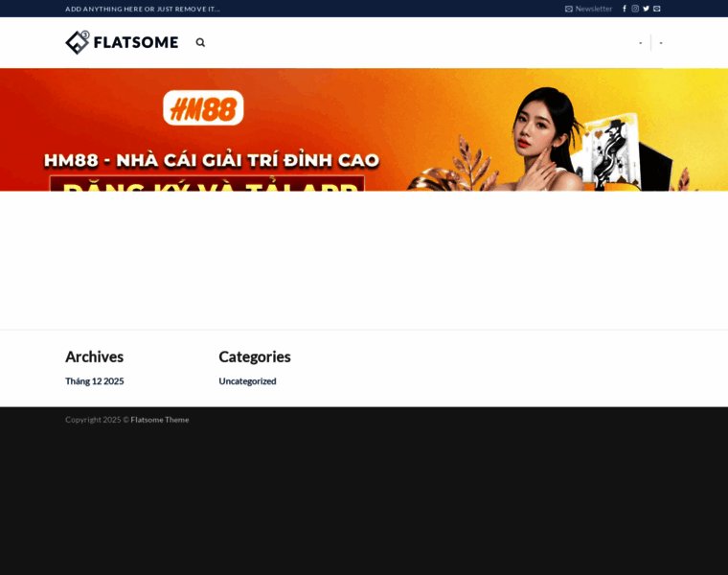Open the Tháng 12 2025 archive link
The width and height of the screenshot is (728, 575).
(x=94, y=381)
